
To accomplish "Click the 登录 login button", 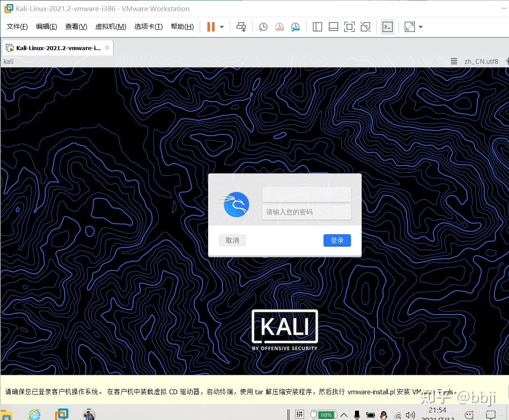I will point(337,240).
